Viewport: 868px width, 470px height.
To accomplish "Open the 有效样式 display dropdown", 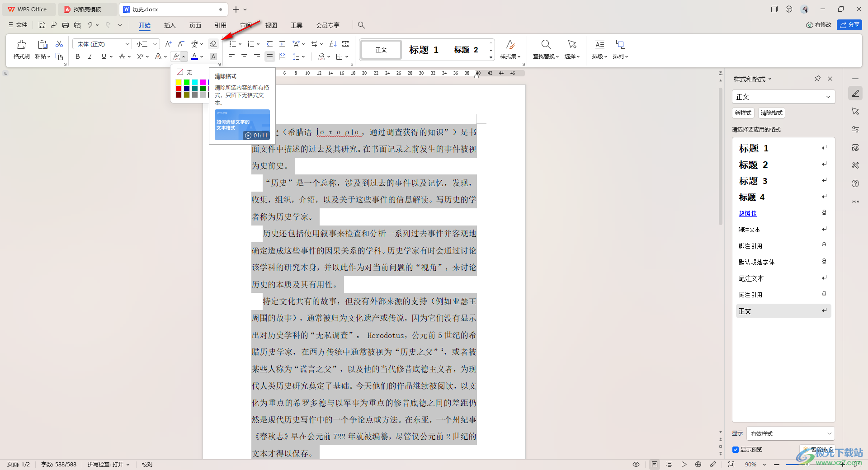I will coord(790,433).
